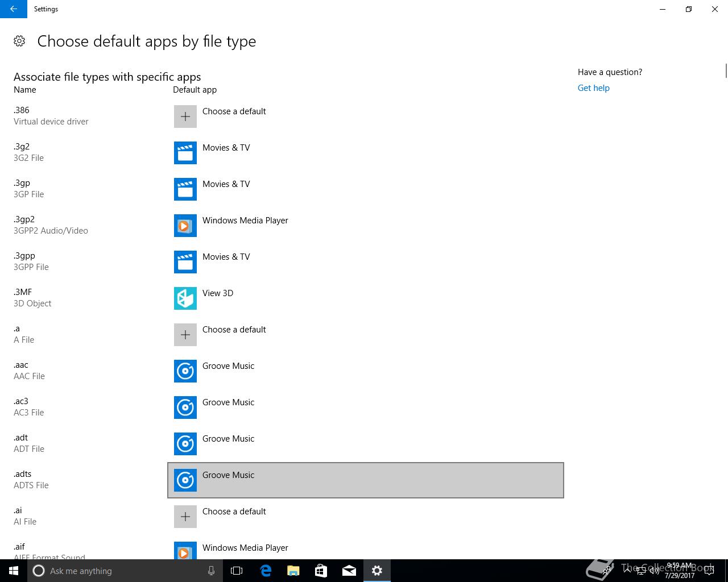Open the Windows Start menu
728x582 pixels.
14,571
